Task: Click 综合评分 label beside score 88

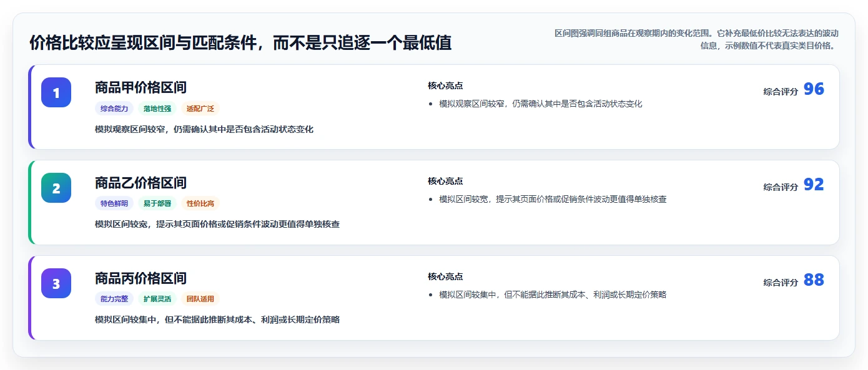Action: click(781, 283)
